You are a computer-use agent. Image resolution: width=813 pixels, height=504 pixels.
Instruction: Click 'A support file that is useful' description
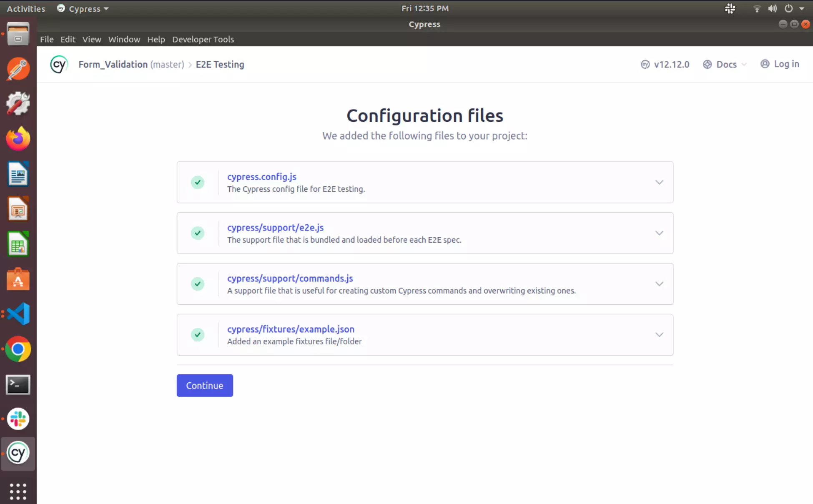coord(401,291)
